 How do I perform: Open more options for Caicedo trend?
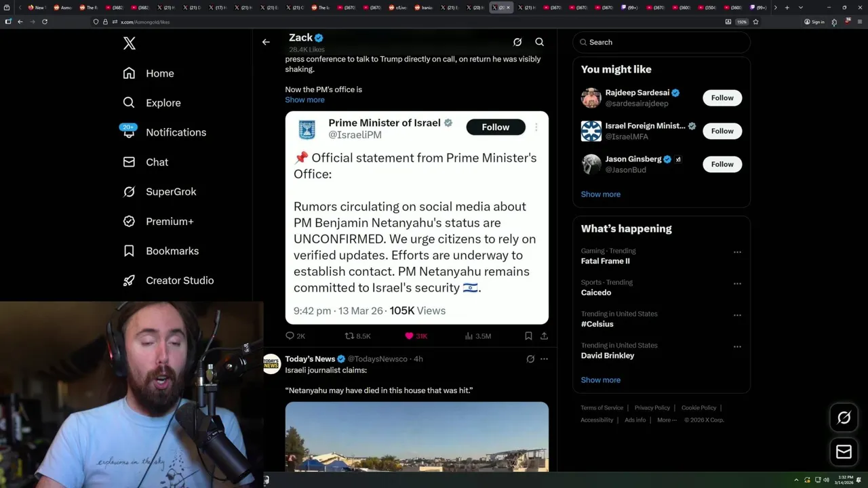click(737, 284)
